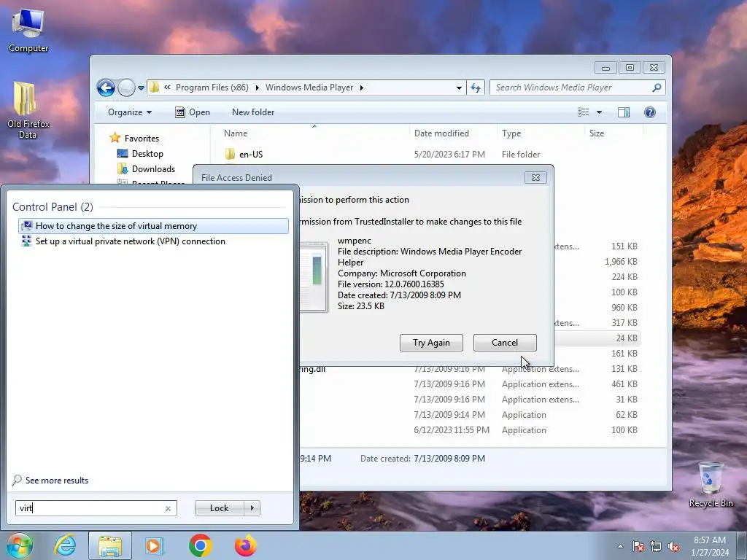Open Old Firefox Data folder on desktop

28,111
